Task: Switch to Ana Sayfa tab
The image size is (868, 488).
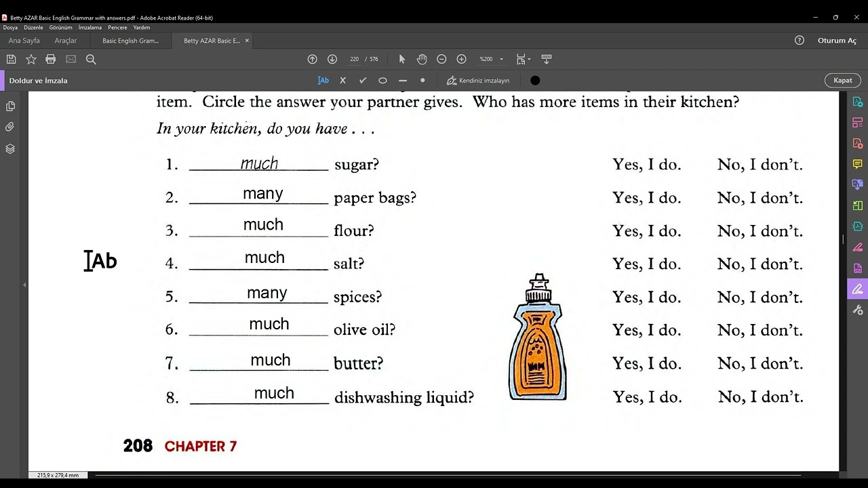Action: (24, 41)
